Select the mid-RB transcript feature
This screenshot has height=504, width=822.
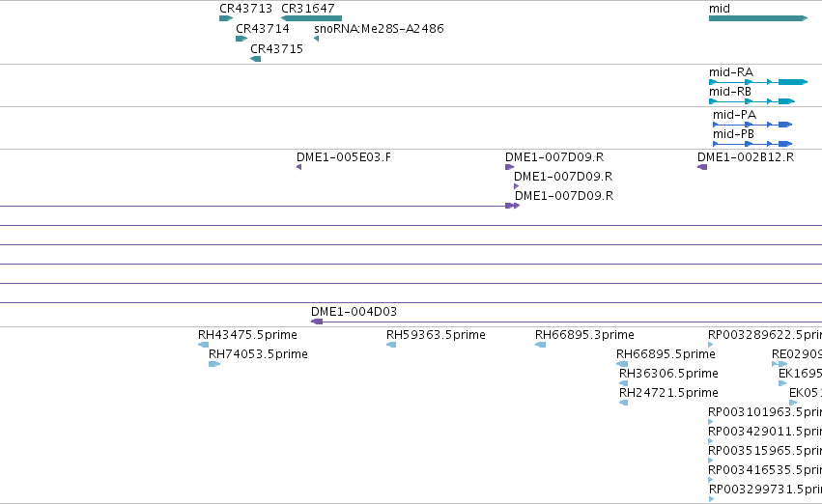coord(751,101)
